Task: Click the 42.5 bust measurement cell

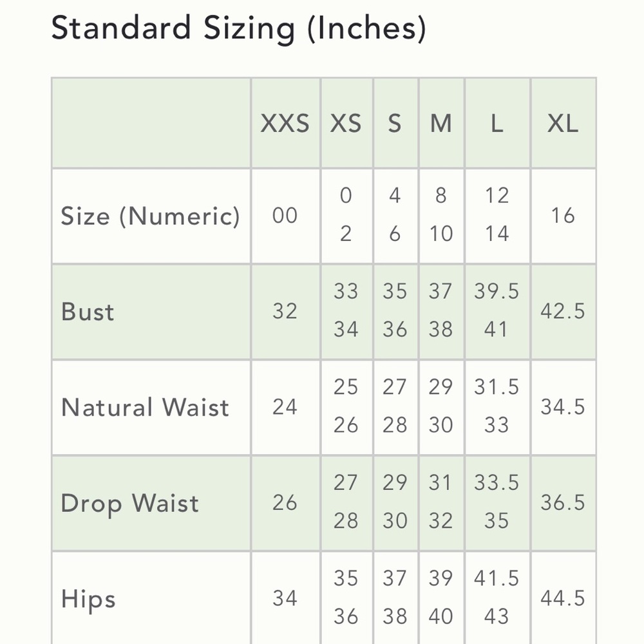Action: point(563,312)
